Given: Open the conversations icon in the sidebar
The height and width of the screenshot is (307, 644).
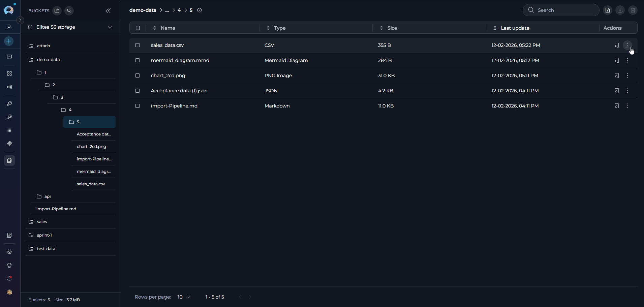Looking at the screenshot, I should 9,57.
